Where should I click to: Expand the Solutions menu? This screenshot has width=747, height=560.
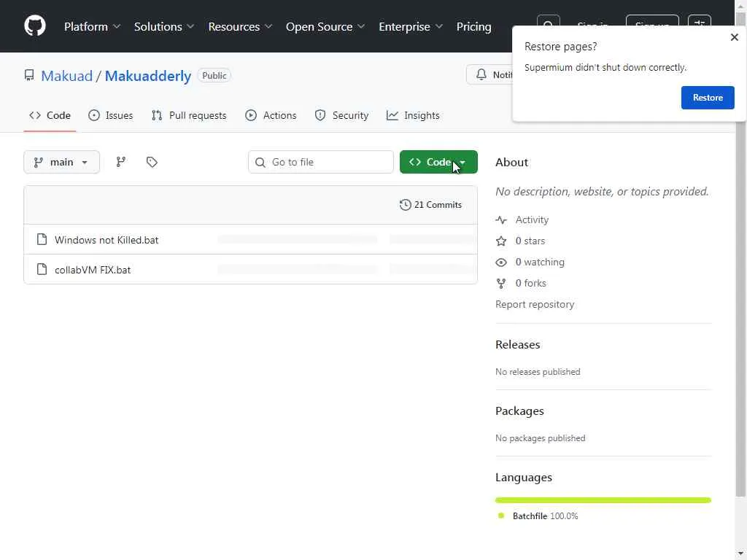[164, 27]
